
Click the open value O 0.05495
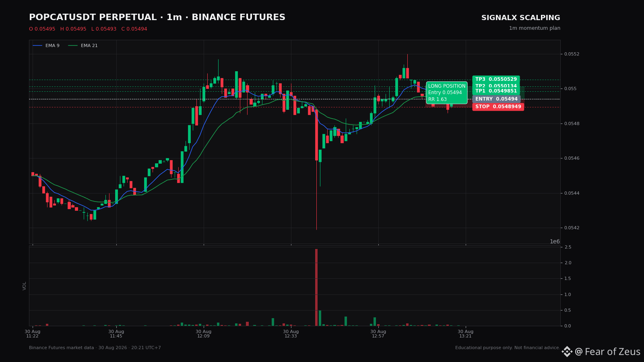click(42, 29)
